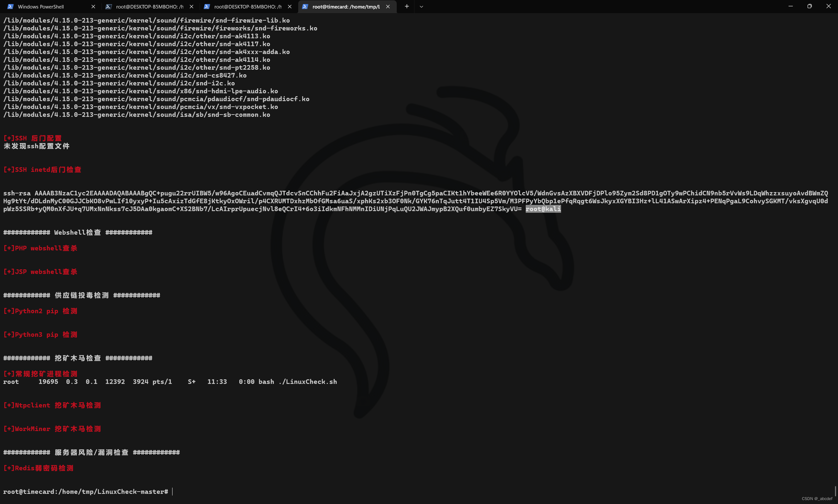Select root@DESKTOP-B5MBOHO tab beside the root@timecard tab
The image size is (838, 504).
247,7
